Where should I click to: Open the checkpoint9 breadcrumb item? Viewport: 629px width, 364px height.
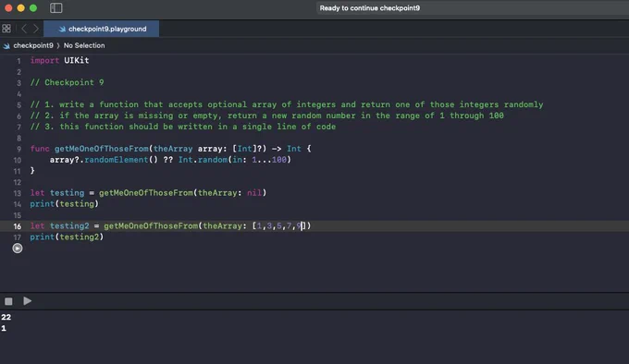pos(33,45)
